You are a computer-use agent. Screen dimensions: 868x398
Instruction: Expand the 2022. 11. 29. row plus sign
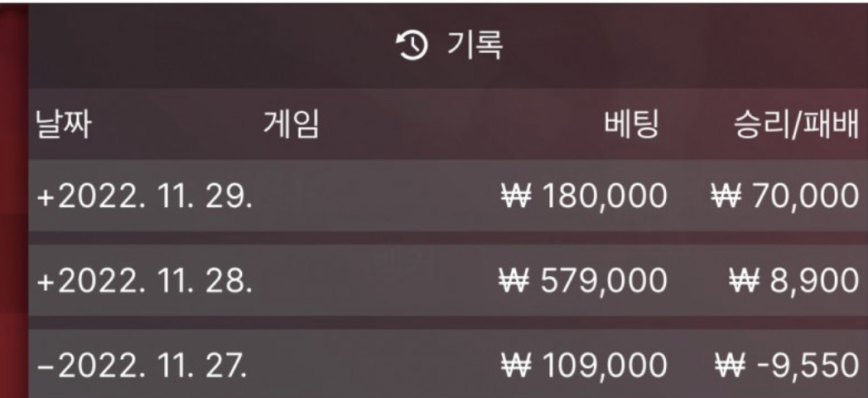45,197
